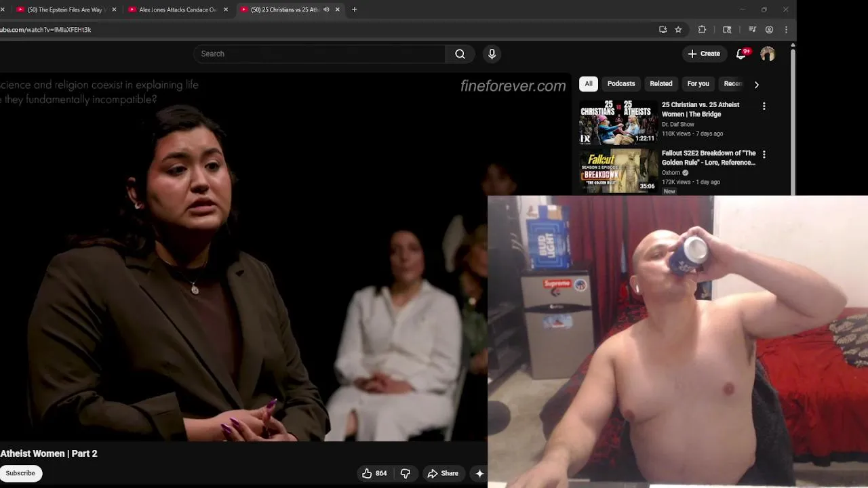Open the Chrome profile icon

(769, 30)
